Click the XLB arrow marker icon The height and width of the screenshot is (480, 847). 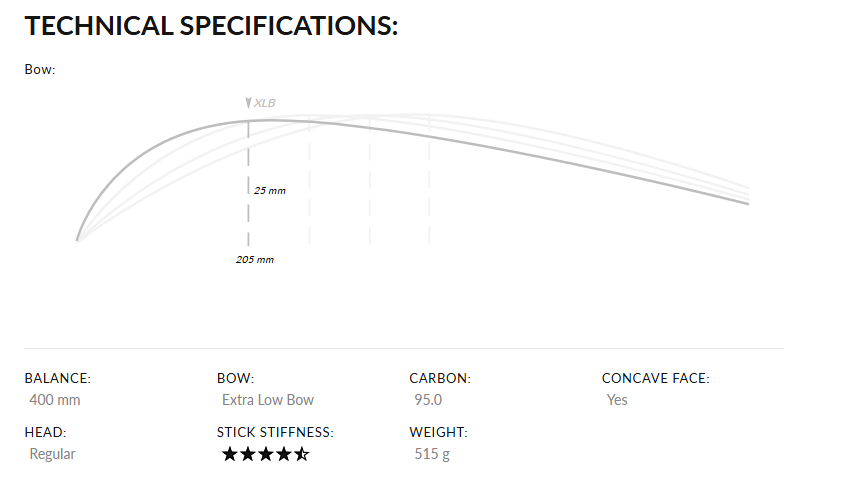coord(248,102)
